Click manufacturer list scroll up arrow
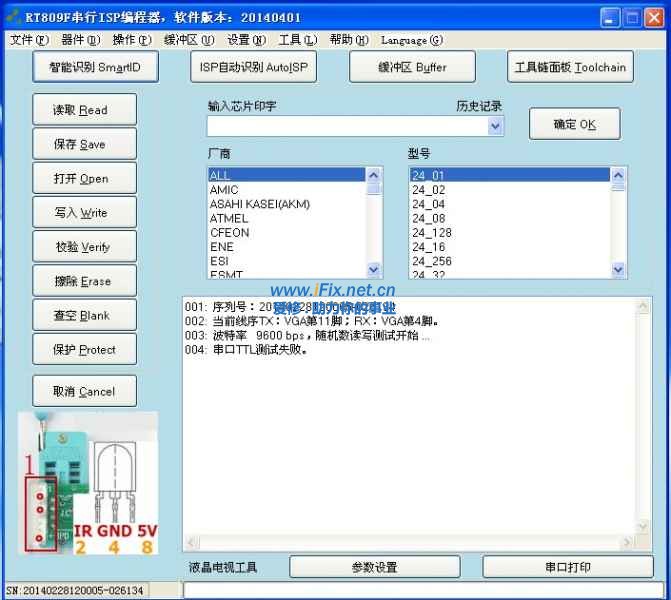The width and height of the screenshot is (671, 600). tap(374, 175)
